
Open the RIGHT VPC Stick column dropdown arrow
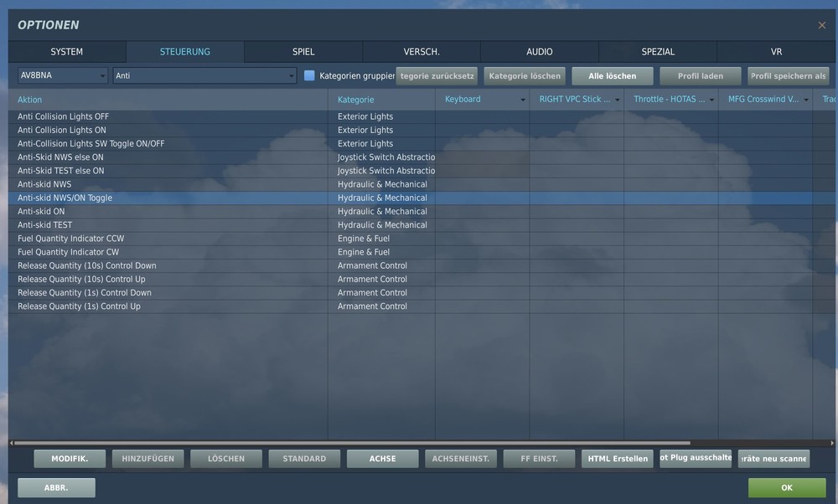pyautogui.click(x=618, y=100)
